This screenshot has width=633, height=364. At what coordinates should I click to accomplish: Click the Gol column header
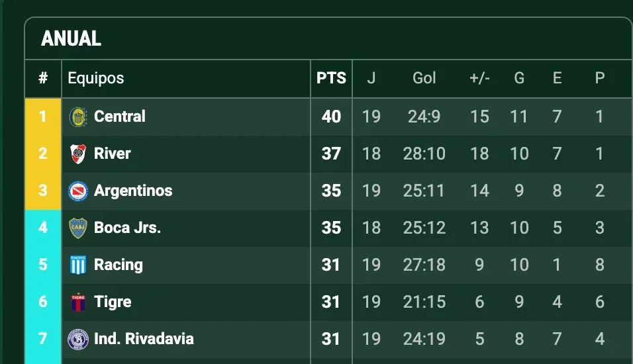pyautogui.click(x=424, y=78)
